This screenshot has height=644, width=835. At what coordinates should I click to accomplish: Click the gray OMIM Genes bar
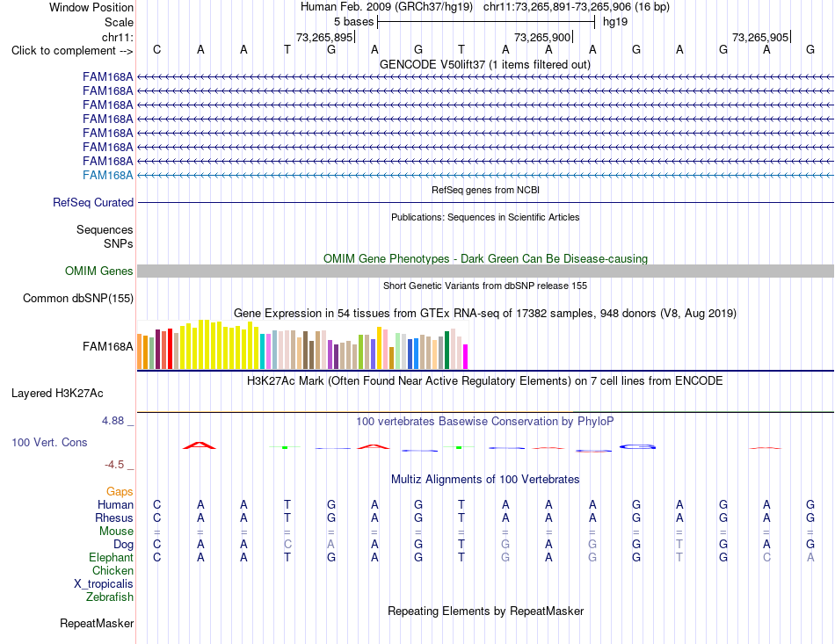click(485, 271)
